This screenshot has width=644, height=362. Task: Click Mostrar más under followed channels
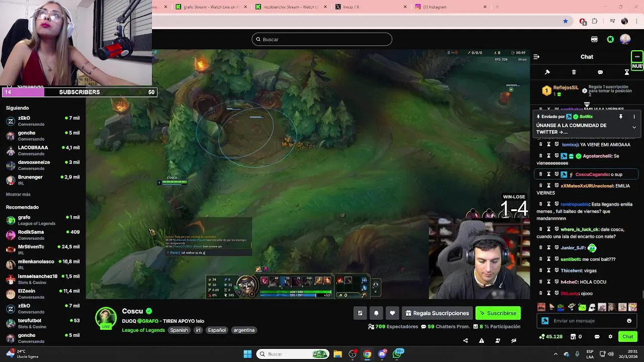pyautogui.click(x=18, y=194)
